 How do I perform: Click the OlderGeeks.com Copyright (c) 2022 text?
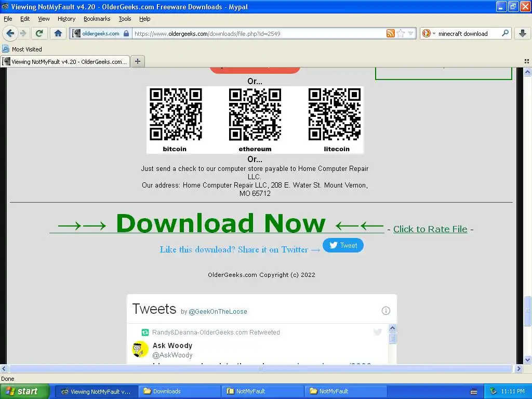(262, 275)
